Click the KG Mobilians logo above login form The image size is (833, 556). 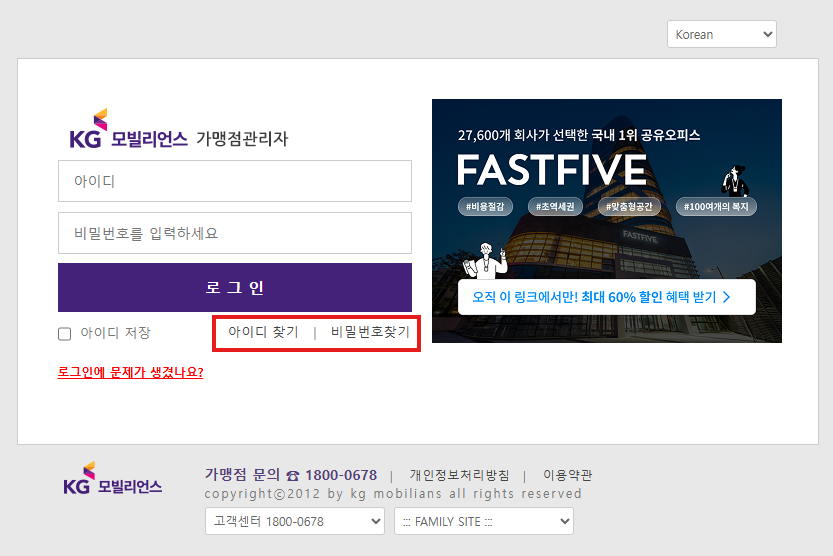click(x=129, y=129)
